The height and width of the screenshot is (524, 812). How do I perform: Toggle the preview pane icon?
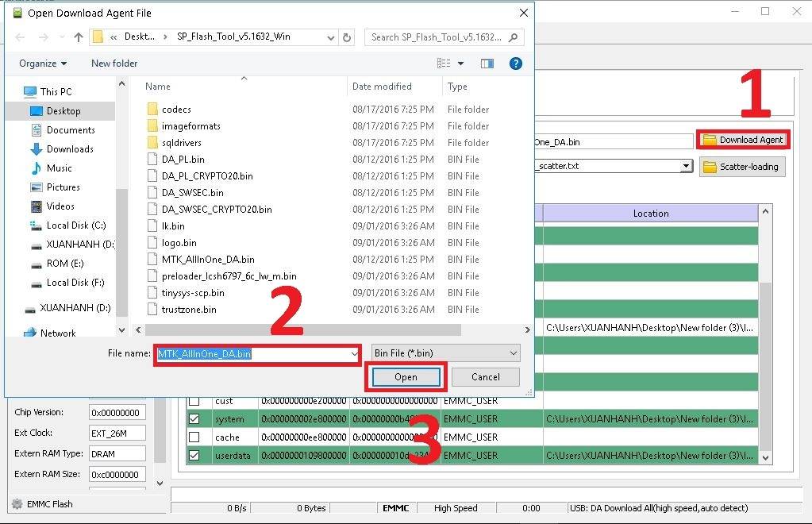coord(487,64)
